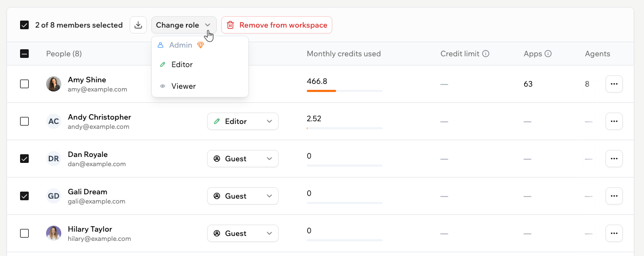Deselect the checkbox for Gali Dream
The height and width of the screenshot is (256, 644).
(24, 196)
